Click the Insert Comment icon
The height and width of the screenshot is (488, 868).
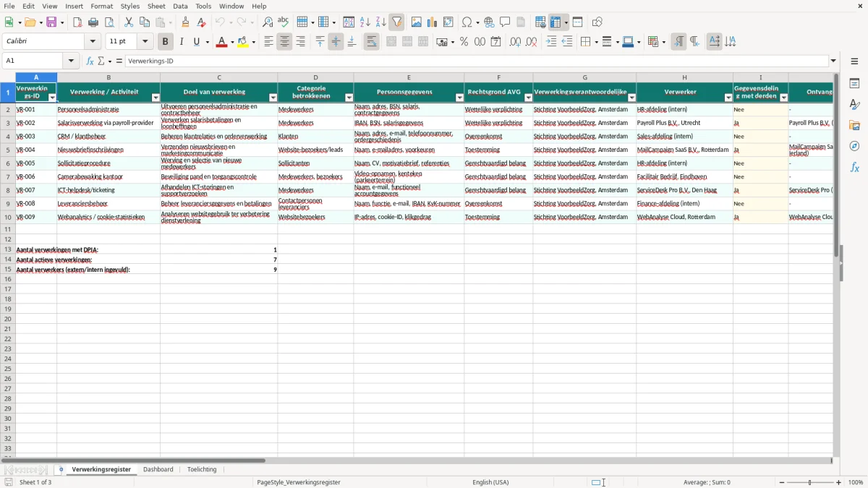click(x=505, y=22)
